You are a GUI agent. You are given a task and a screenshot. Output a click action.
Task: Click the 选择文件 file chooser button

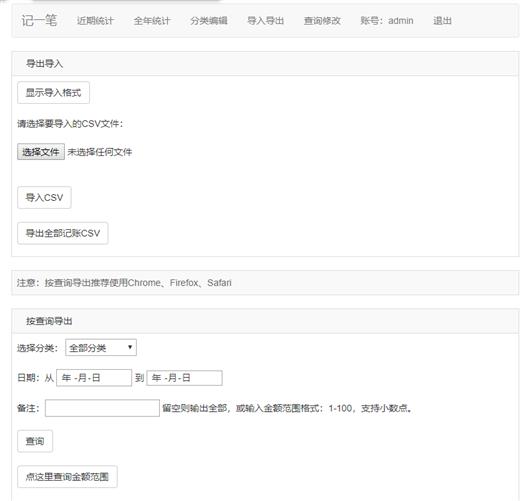[x=41, y=152]
